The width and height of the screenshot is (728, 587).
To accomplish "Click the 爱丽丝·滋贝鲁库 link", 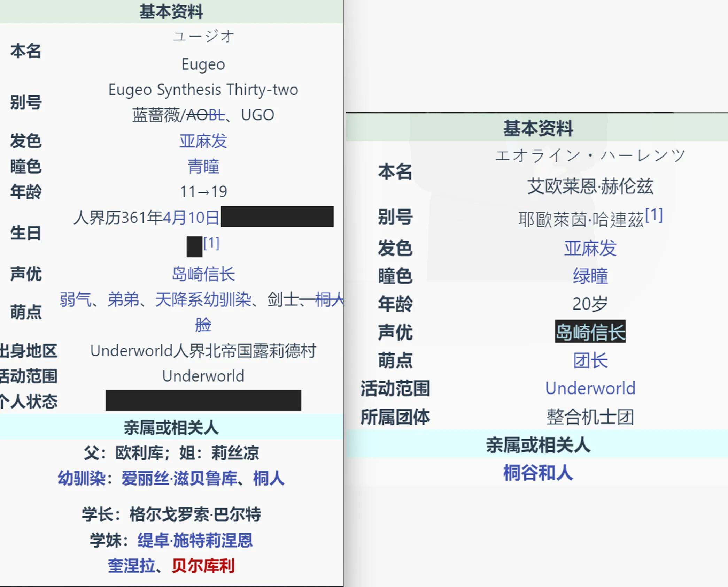I will coord(179,478).
